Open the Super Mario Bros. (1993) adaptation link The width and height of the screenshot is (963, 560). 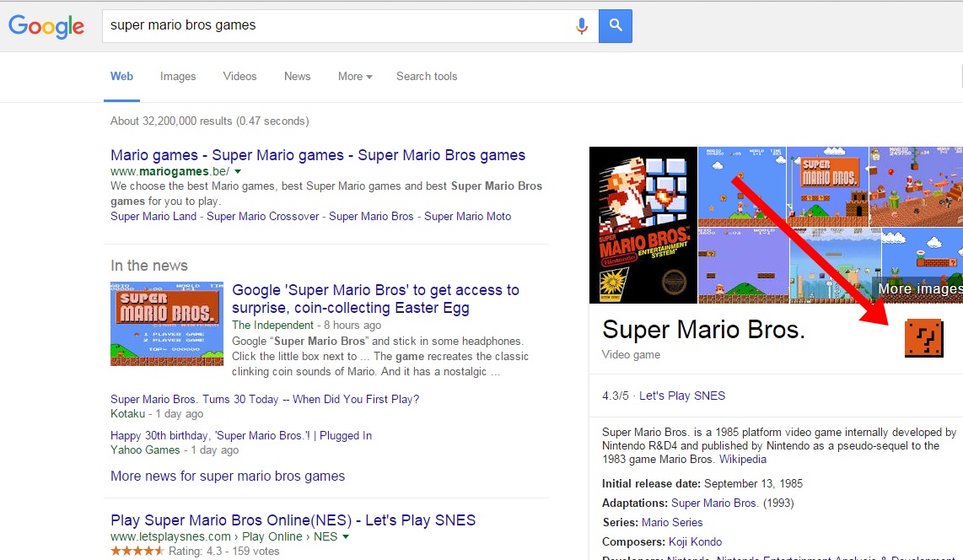715,503
